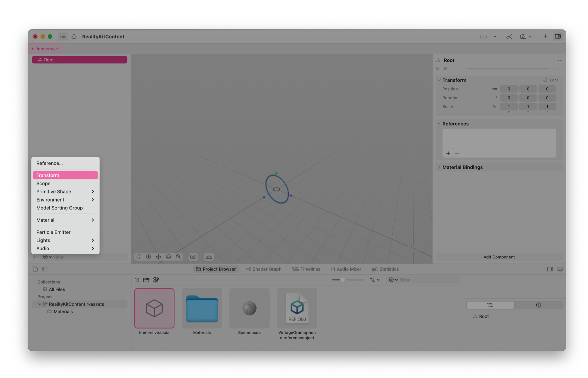This screenshot has height=378, width=588.
Task: Click the Add Component button
Action: [499, 257]
